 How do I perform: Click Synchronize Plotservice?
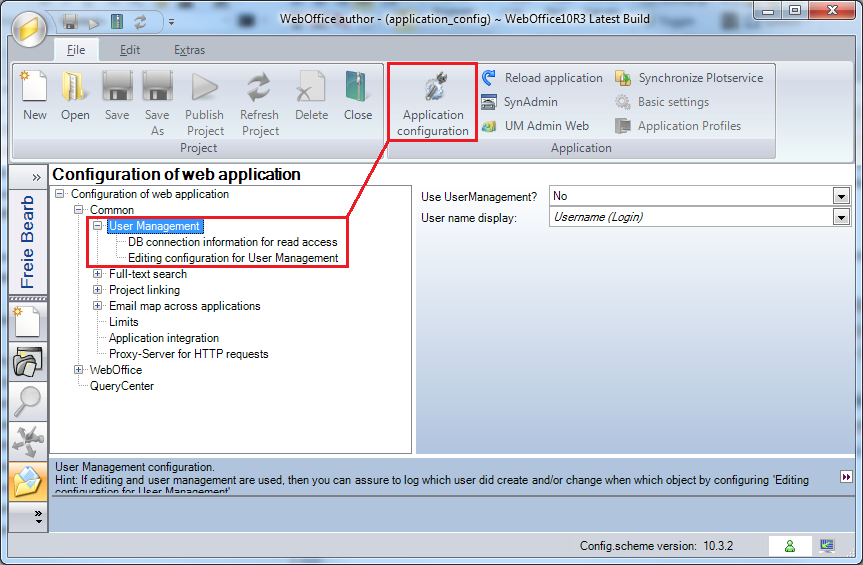(689, 78)
